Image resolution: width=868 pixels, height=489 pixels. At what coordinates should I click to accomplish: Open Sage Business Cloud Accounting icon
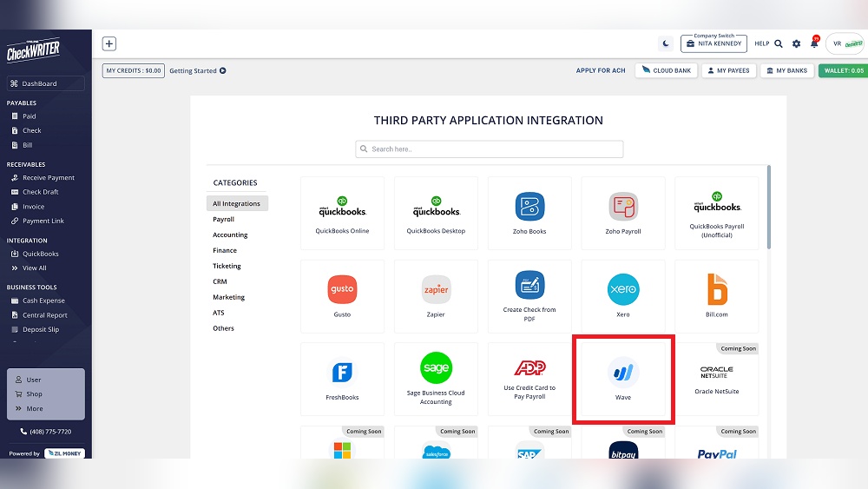[437, 367]
